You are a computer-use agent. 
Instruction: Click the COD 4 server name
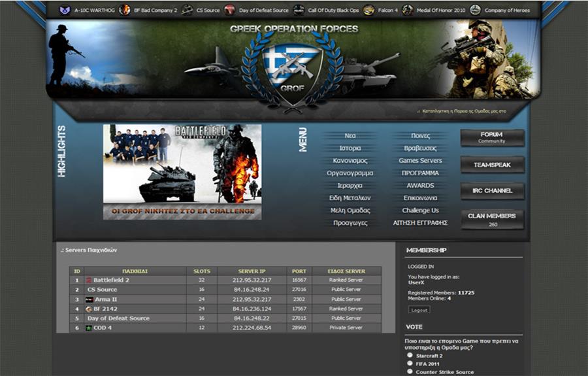[x=103, y=328]
